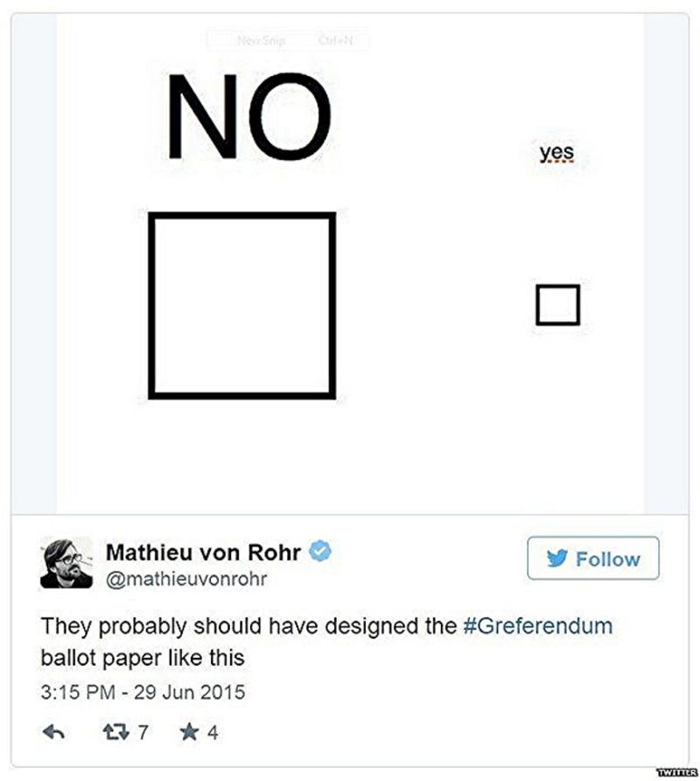Screen dimensions: 700x781
Task: Check the large NO ballot box
Action: [x=241, y=305]
